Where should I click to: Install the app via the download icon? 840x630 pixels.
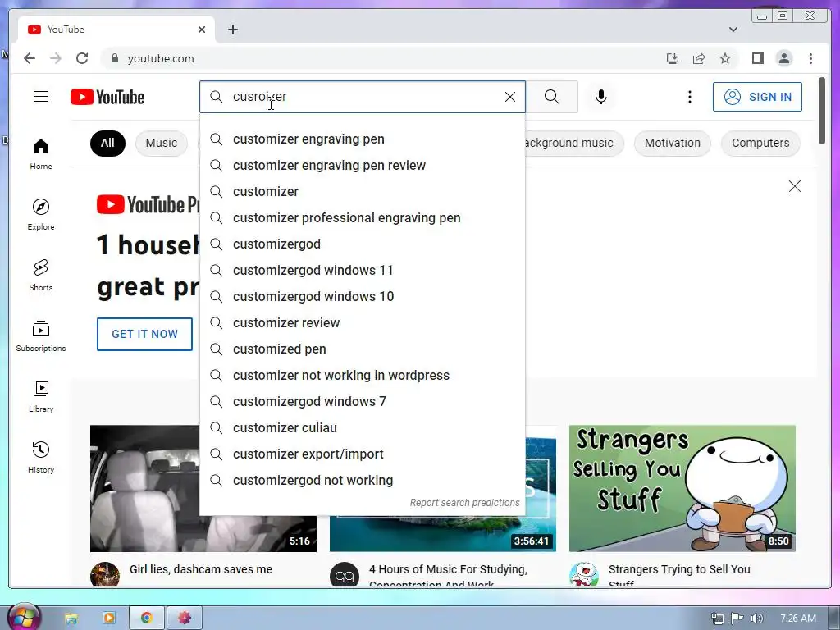673,58
